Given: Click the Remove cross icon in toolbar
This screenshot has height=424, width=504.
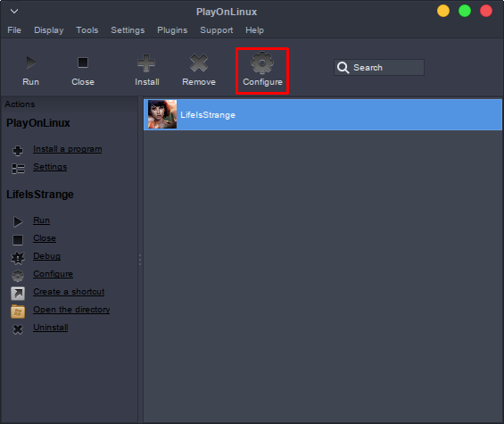Looking at the screenshot, I should [199, 62].
